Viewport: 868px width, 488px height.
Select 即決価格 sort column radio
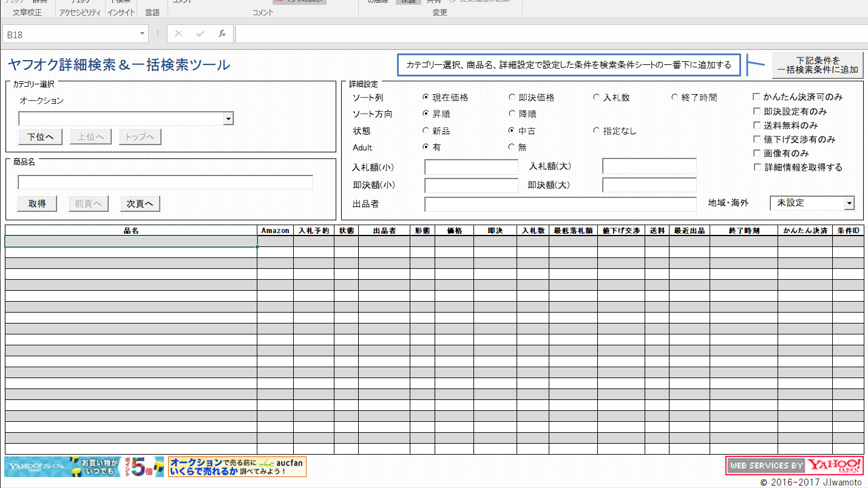tap(512, 97)
